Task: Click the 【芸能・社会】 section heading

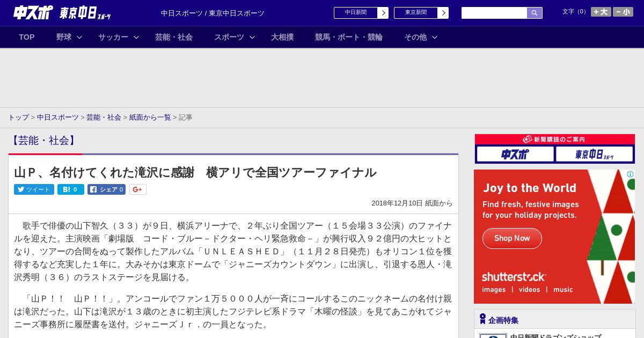Action: [x=43, y=141]
